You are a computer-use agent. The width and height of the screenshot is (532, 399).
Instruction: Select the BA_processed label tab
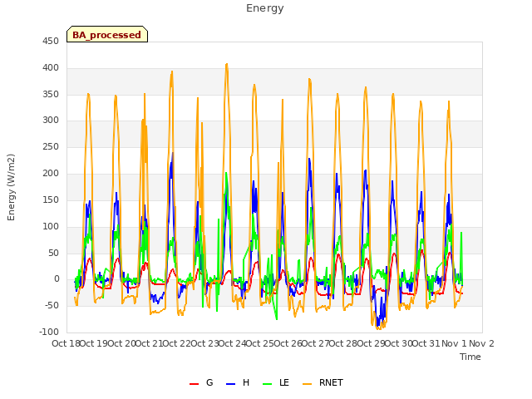(x=107, y=34)
